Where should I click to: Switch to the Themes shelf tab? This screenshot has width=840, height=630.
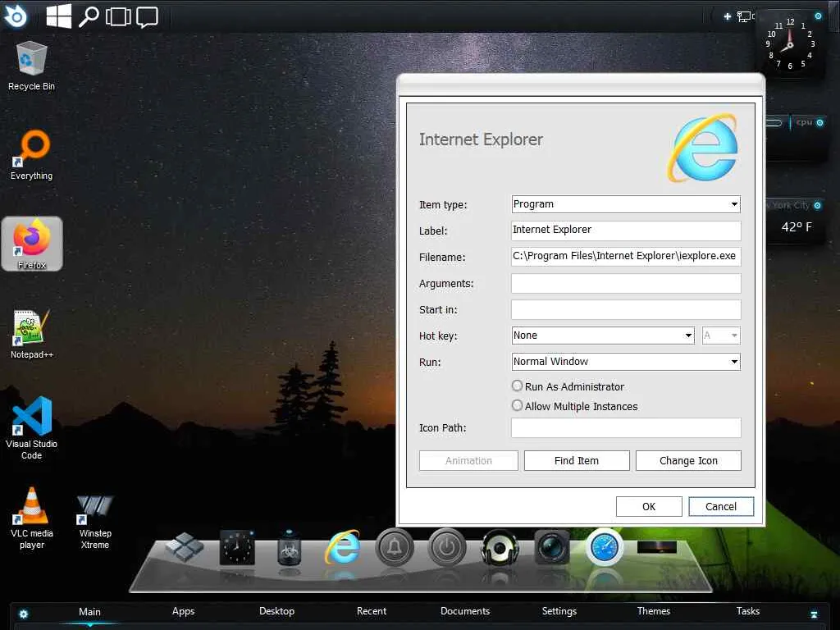[654, 611]
